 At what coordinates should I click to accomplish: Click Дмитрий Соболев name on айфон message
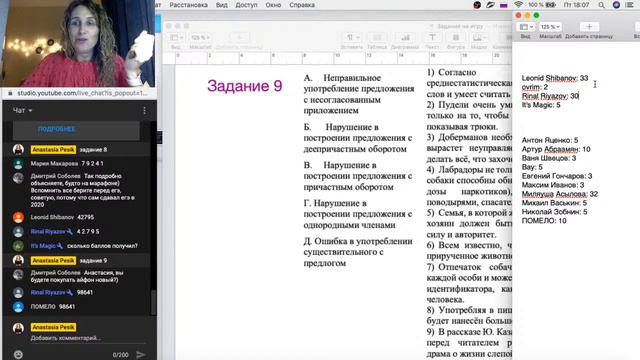tap(56, 272)
